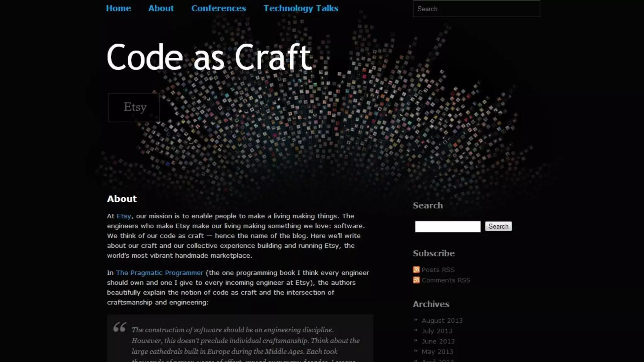
Task: Click the Posts RSS feed icon
Action: pyautogui.click(x=416, y=270)
